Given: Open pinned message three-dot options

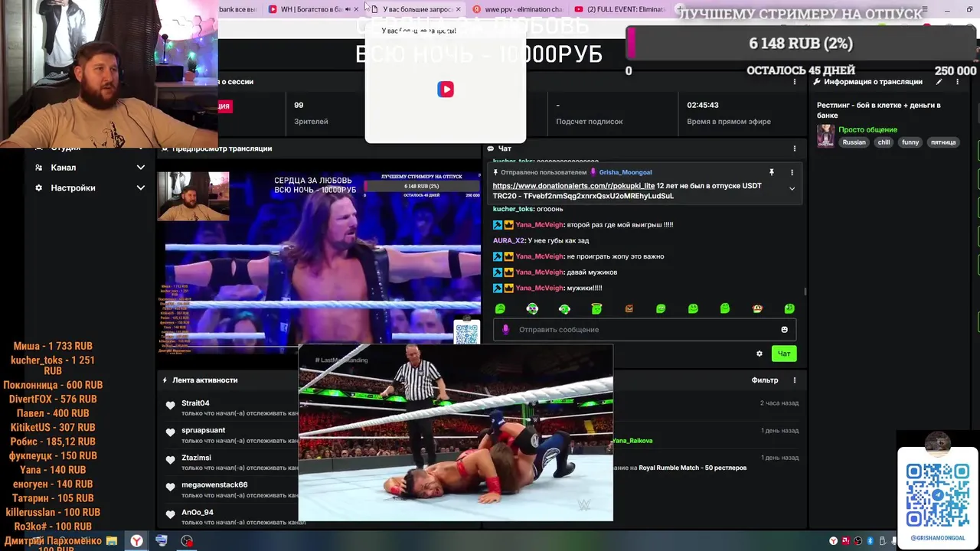Looking at the screenshot, I should (792, 172).
